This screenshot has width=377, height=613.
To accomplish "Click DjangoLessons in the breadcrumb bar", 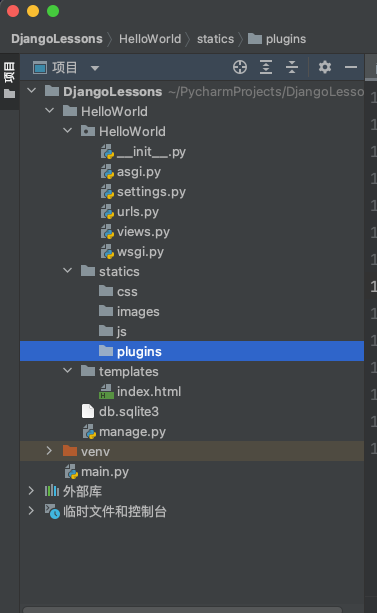I will (57, 39).
